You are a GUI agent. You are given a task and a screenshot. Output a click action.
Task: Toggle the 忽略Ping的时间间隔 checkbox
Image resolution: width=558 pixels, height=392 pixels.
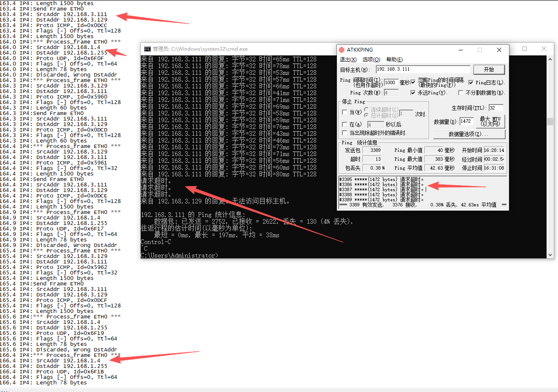(413, 82)
